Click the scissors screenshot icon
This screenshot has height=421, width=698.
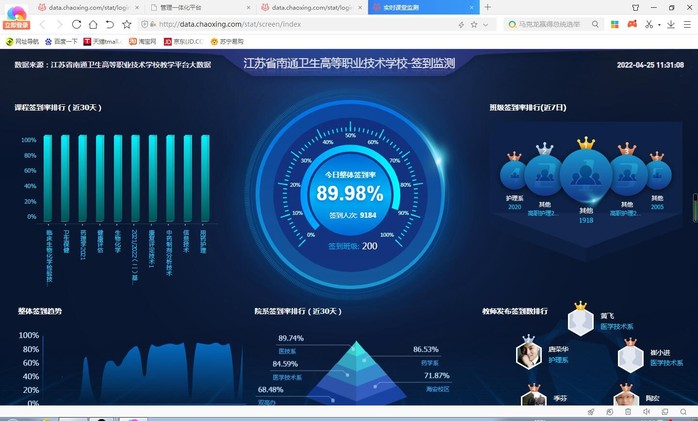point(649,24)
